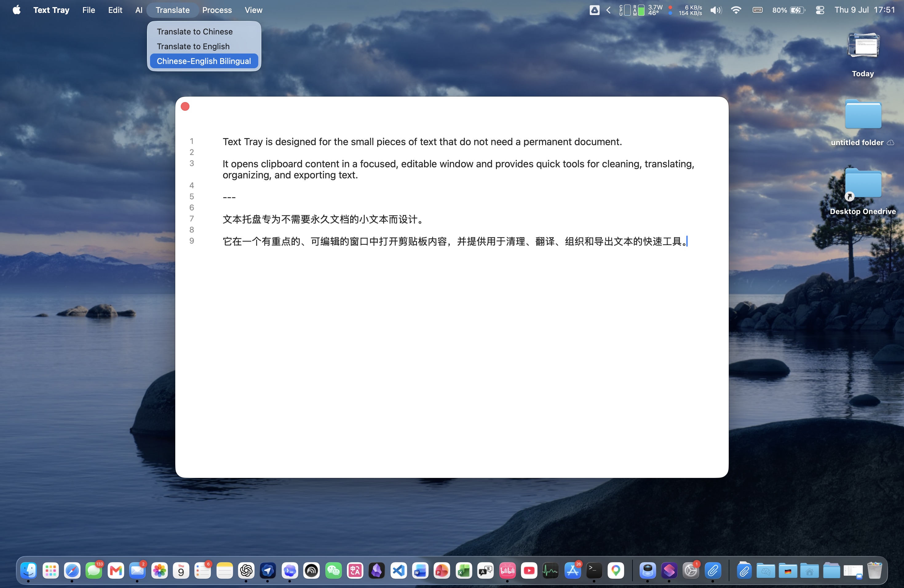Image resolution: width=904 pixels, height=588 pixels.
Task: Click into the Chinese paragraph on line 9
Action: coord(455,242)
